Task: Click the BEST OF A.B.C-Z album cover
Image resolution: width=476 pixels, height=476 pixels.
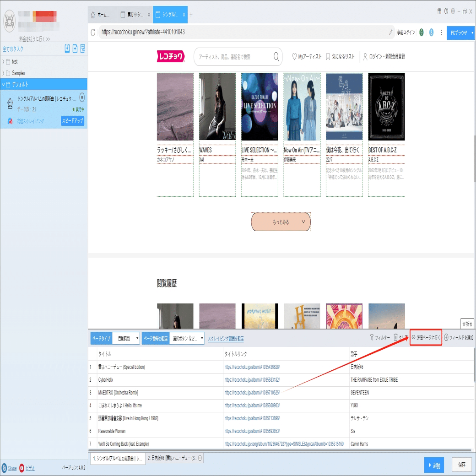Action: click(x=386, y=107)
